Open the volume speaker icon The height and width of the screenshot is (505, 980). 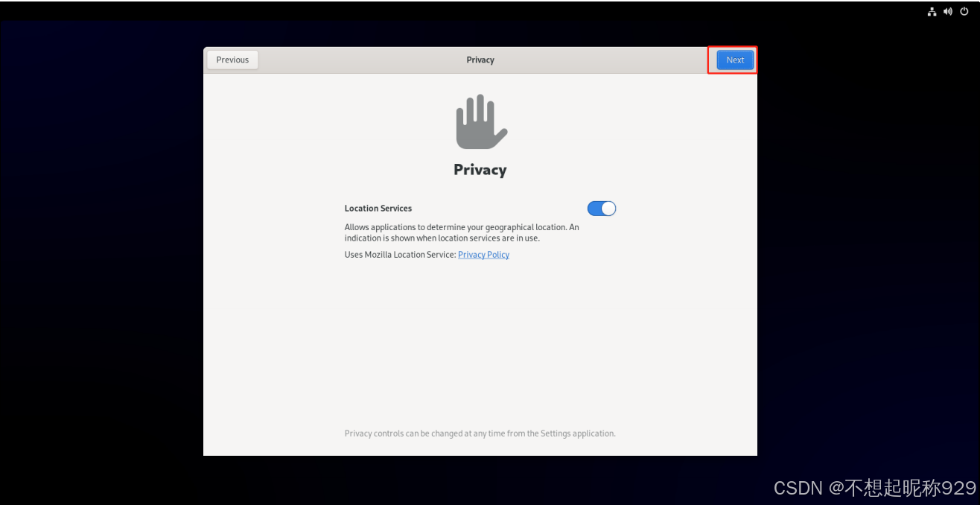(x=948, y=11)
